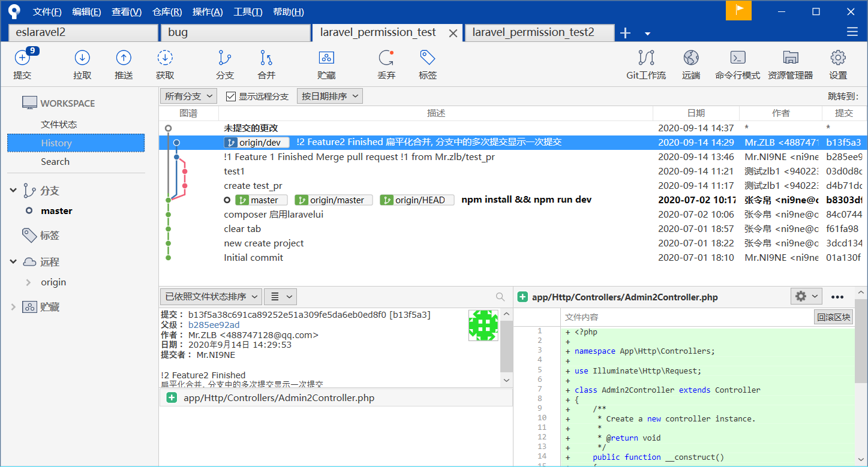
Task: Collapse the 分支 section in sidebar
Action: pos(13,191)
